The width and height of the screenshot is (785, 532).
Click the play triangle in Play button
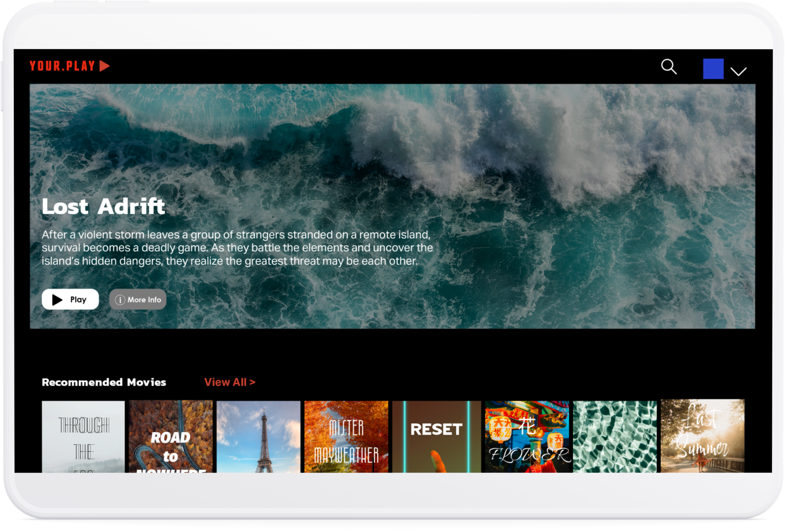pos(57,300)
